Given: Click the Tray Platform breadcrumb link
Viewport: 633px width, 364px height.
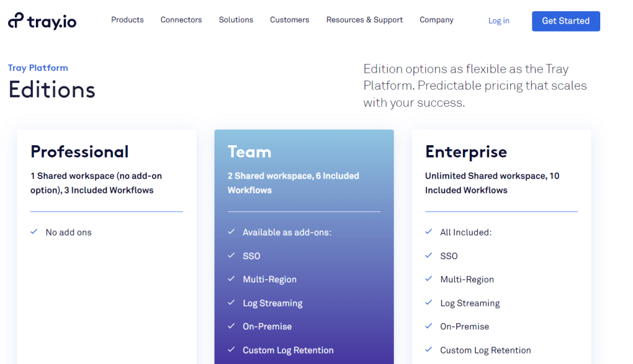Looking at the screenshot, I should pyautogui.click(x=38, y=68).
